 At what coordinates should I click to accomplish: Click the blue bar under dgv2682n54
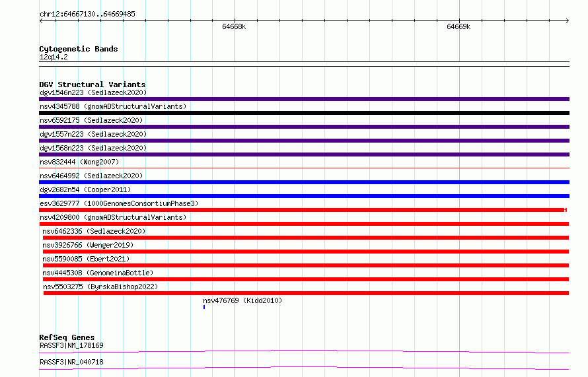point(304,196)
